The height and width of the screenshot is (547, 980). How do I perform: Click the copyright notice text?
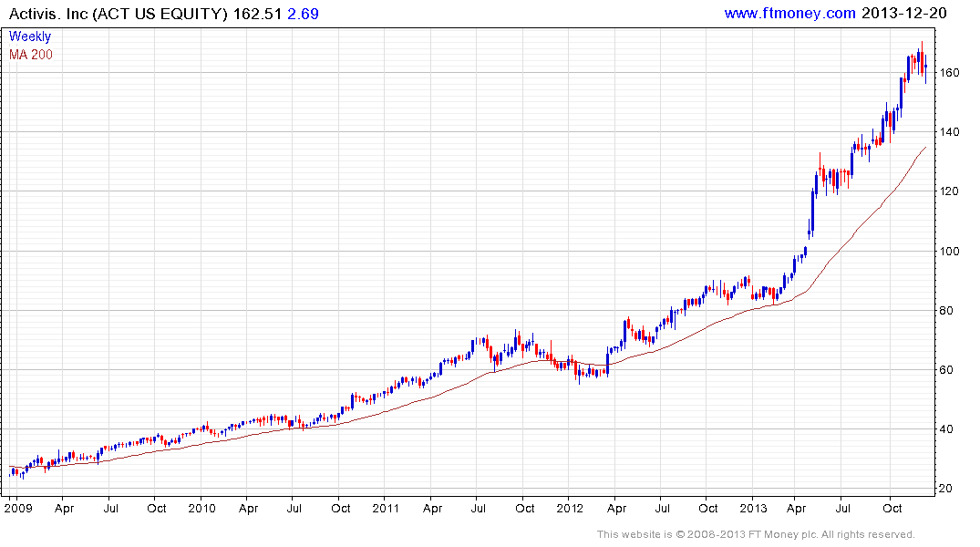(756, 534)
